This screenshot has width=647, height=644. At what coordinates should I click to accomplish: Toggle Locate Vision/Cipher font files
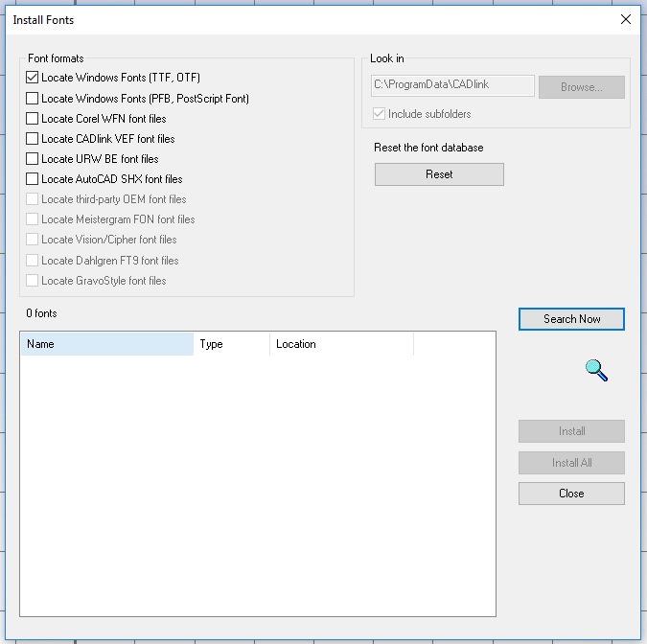32,240
